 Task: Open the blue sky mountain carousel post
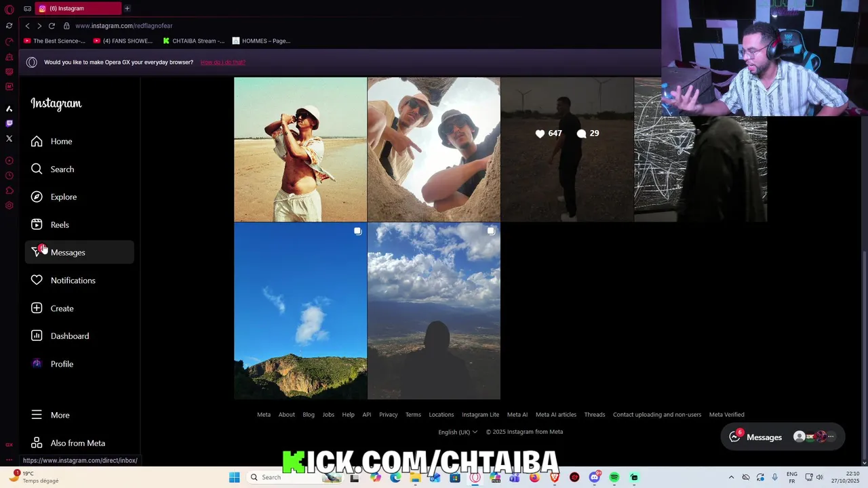pyautogui.click(x=300, y=311)
